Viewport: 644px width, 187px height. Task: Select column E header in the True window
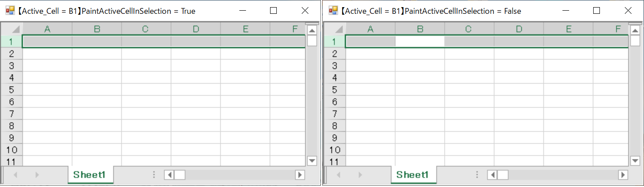(245, 29)
